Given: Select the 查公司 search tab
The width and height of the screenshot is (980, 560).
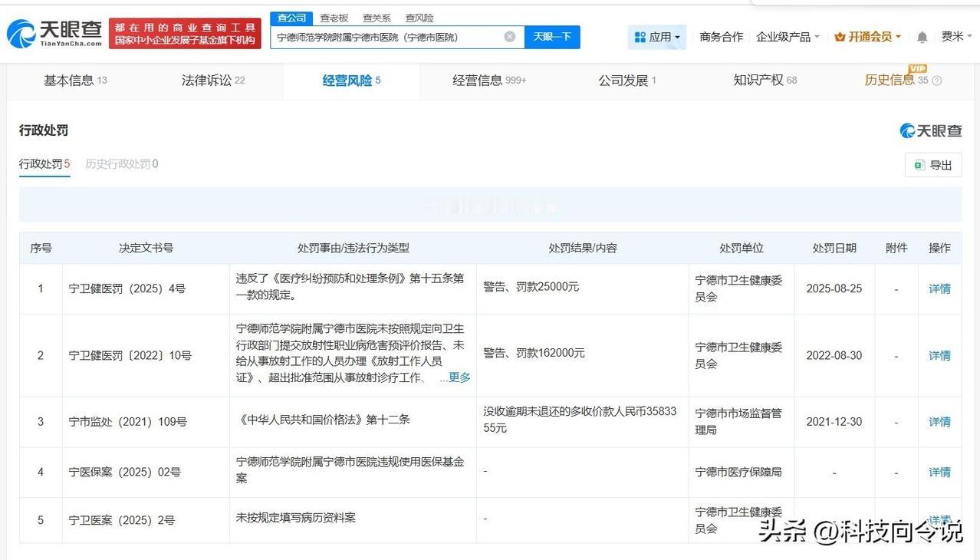Looking at the screenshot, I should pos(291,18).
